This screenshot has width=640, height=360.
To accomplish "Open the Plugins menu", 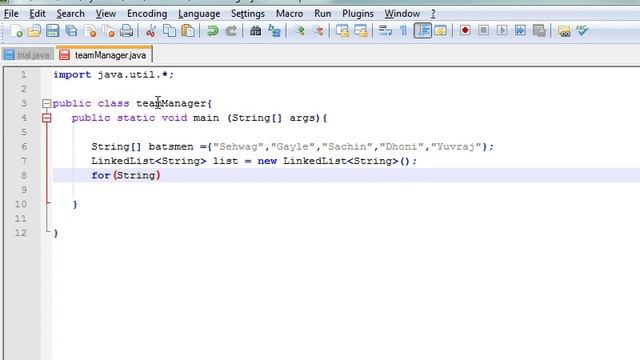I will [358, 14].
